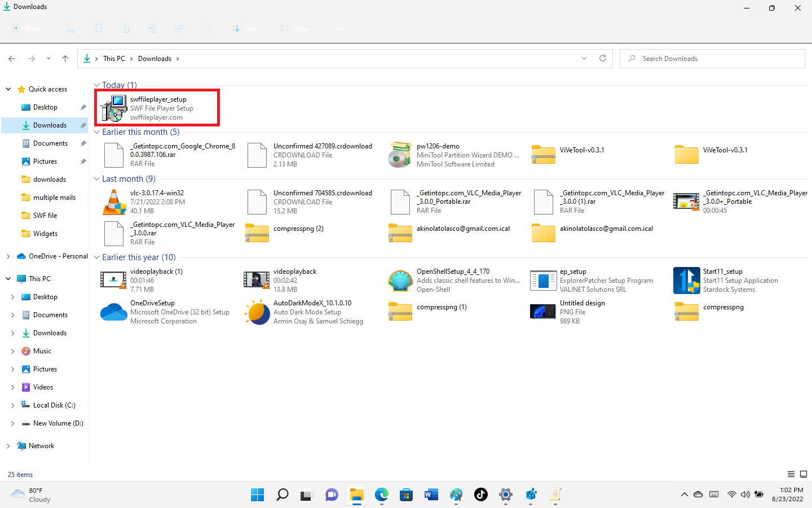Switch to large thumbnails view button

[x=804, y=474]
